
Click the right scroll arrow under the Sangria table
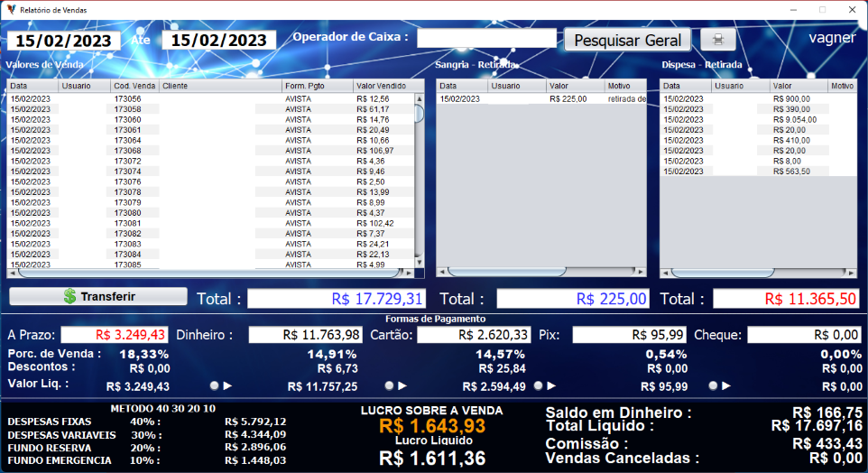pos(641,272)
